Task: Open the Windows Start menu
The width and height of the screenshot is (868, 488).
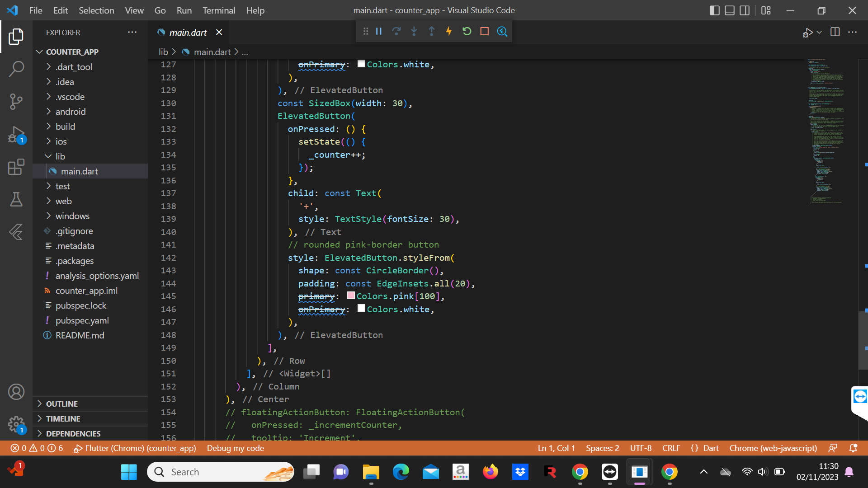Action: coord(129,472)
